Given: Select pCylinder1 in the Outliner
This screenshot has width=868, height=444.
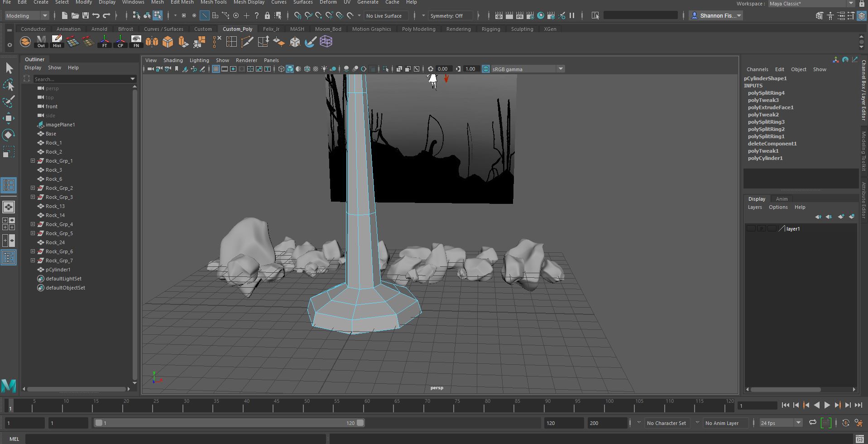Looking at the screenshot, I should [x=58, y=270].
